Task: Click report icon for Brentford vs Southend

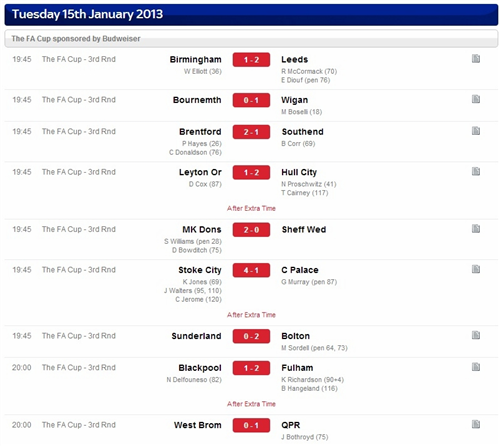Action: [476, 131]
